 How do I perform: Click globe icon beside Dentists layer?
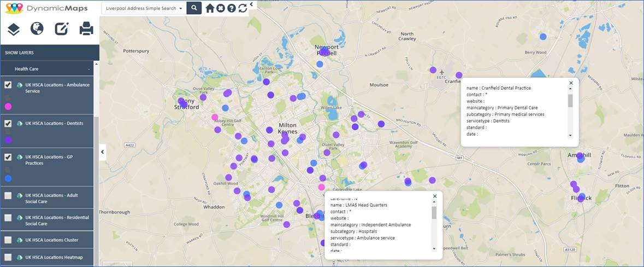tap(19, 124)
